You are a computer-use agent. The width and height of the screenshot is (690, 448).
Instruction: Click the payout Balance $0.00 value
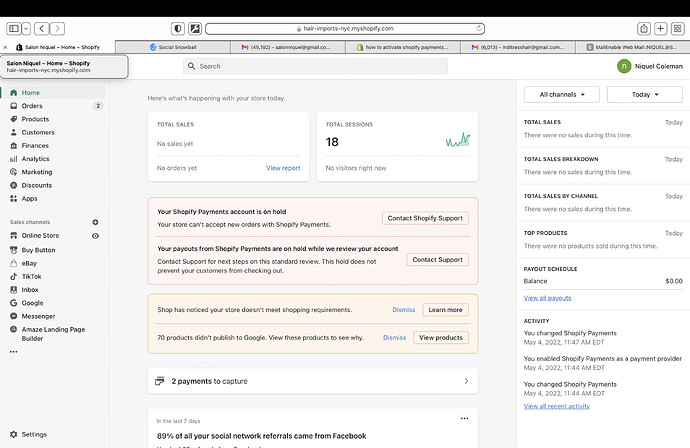674,281
